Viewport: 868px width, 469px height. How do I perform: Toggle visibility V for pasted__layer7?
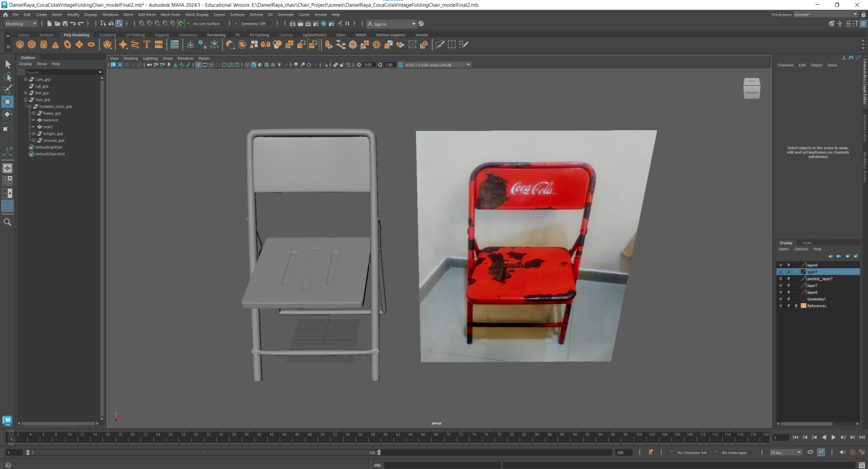781,279
